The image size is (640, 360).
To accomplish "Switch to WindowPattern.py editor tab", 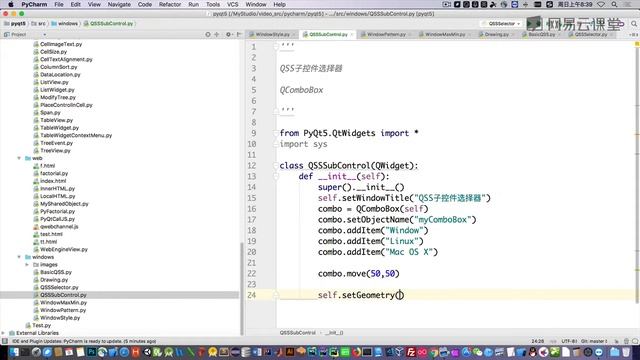I will pos(386,35).
